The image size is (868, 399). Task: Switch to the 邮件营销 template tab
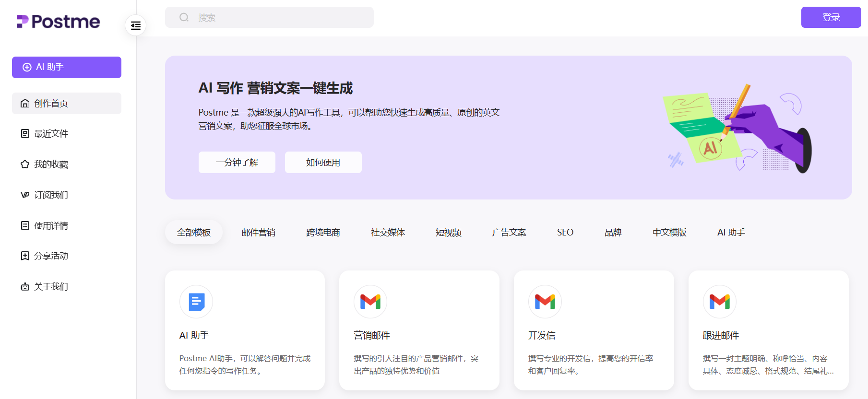tap(258, 233)
